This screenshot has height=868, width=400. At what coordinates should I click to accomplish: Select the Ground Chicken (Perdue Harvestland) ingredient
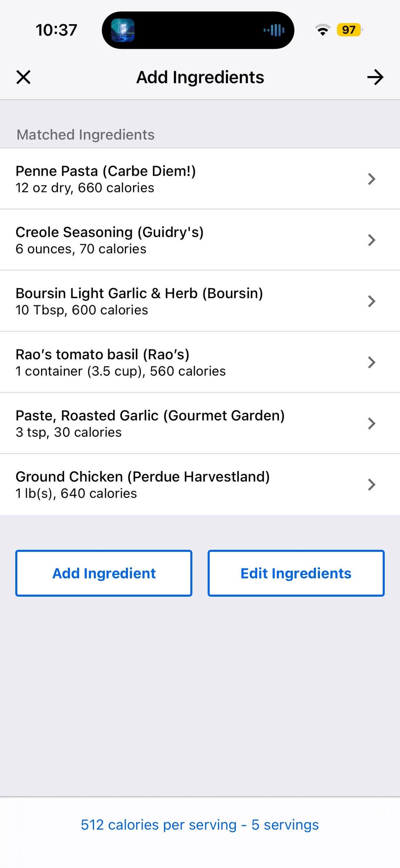143,477
